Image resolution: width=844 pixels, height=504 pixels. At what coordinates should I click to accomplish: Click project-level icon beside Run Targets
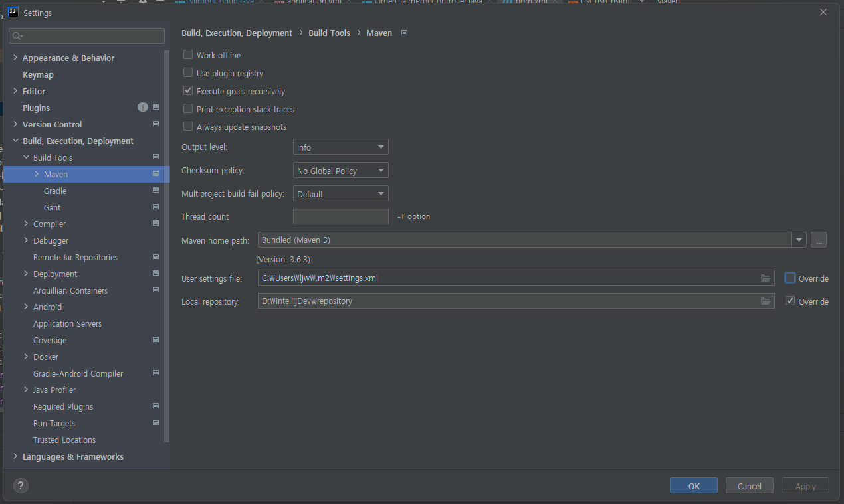(156, 422)
